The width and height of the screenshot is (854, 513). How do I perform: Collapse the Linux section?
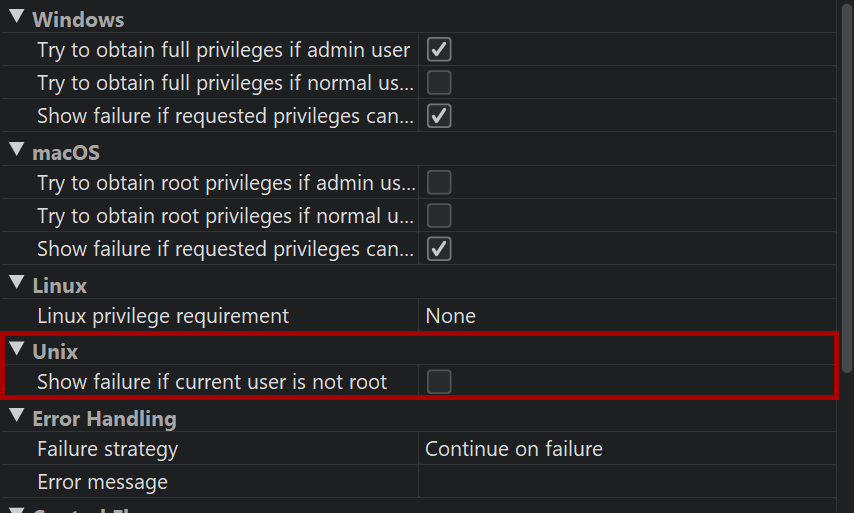17,284
